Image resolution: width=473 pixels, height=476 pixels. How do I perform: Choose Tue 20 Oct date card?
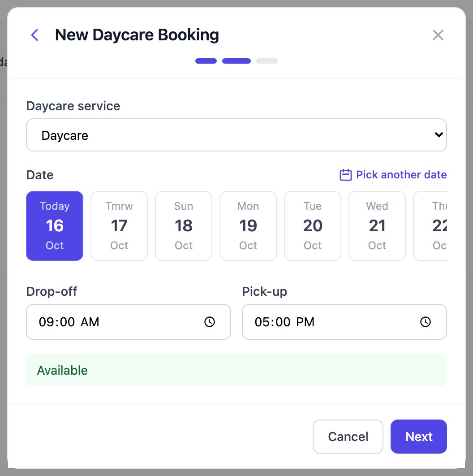click(313, 226)
